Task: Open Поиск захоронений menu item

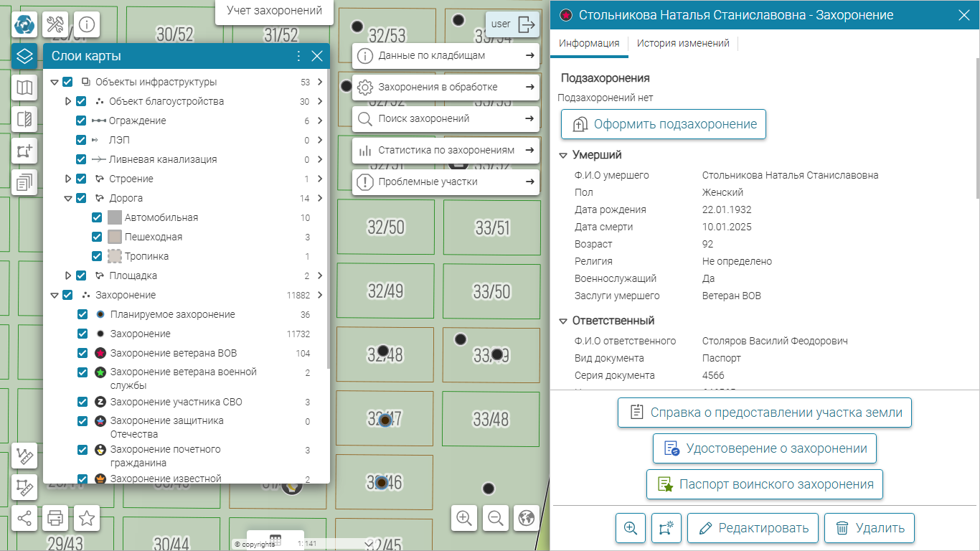Action: pyautogui.click(x=446, y=118)
